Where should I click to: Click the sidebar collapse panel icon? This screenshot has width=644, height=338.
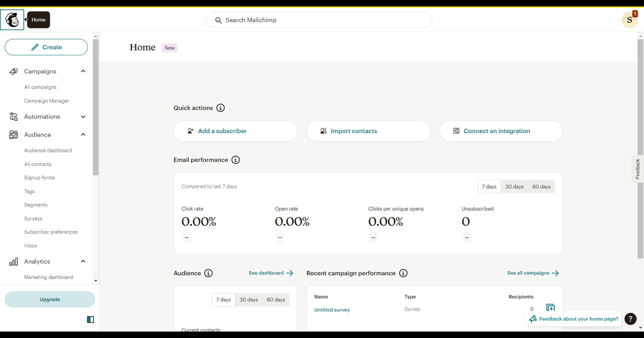[x=90, y=320]
